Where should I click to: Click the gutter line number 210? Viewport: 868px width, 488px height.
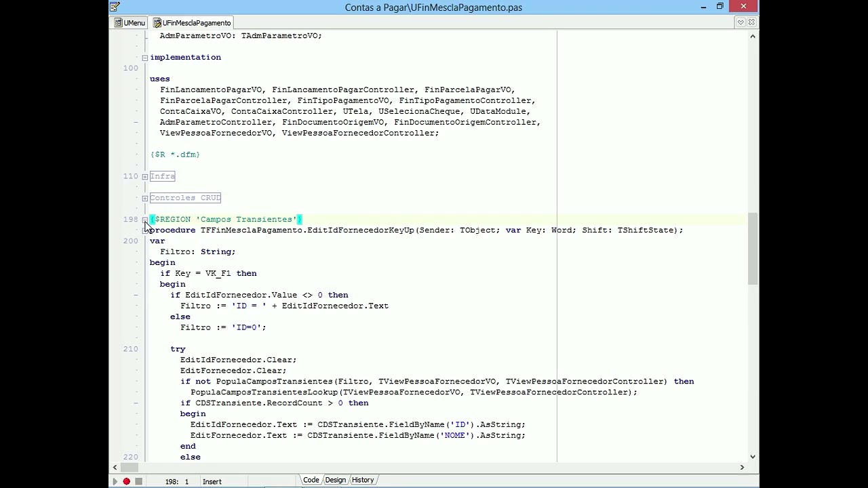[130, 349]
